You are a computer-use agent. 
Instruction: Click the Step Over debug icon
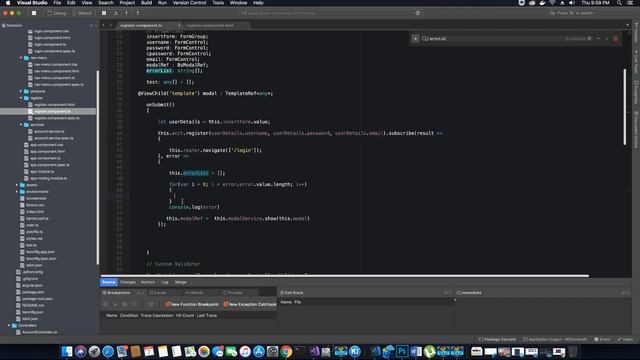click(116, 13)
